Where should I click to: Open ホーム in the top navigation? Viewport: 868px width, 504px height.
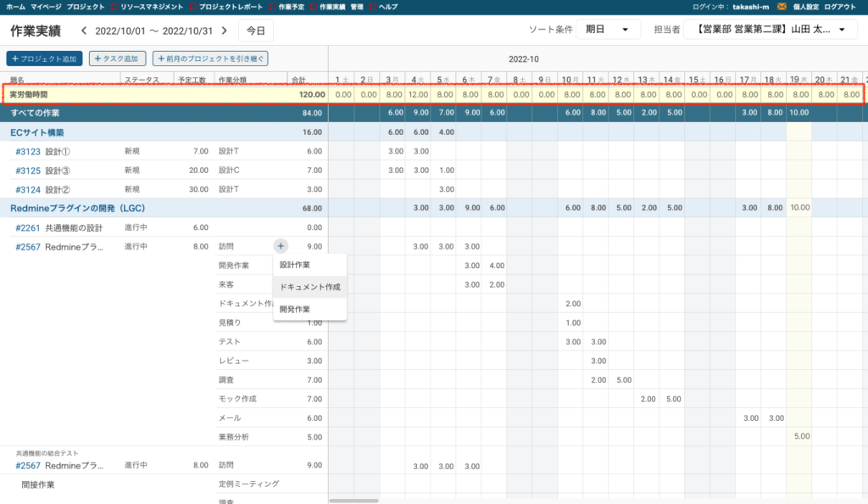(x=15, y=7)
